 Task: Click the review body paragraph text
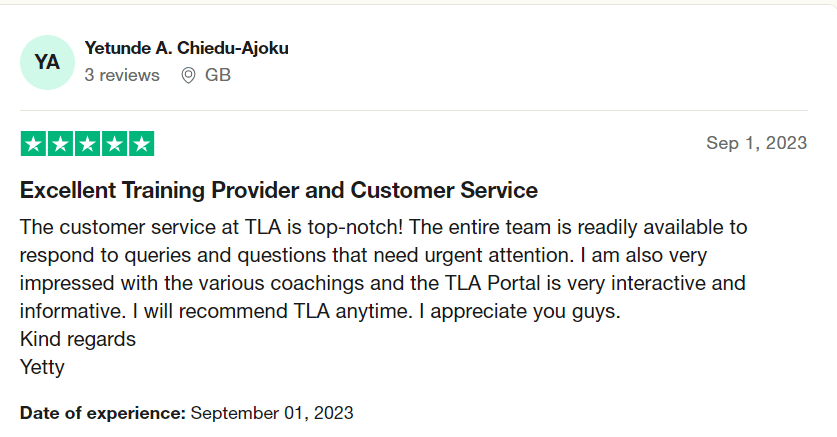(383, 269)
